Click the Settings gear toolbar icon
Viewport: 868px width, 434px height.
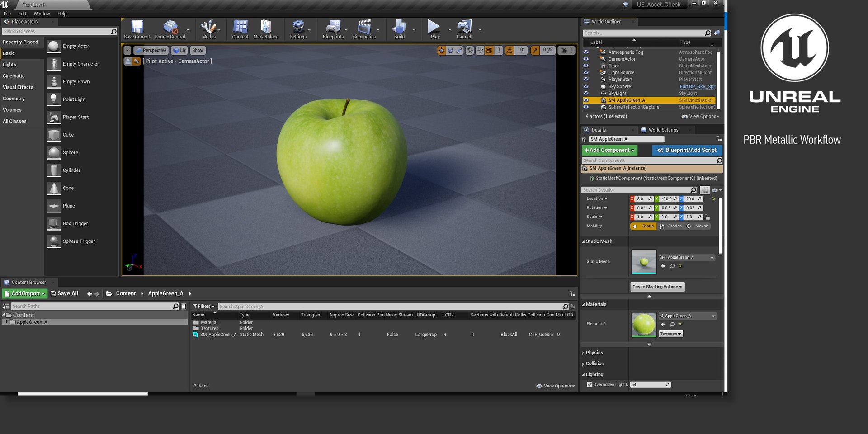pyautogui.click(x=298, y=27)
